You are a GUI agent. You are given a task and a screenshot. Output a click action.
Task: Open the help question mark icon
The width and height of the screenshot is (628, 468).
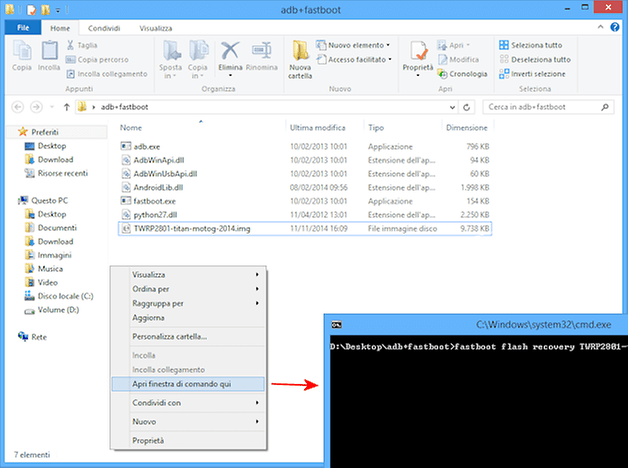point(615,27)
